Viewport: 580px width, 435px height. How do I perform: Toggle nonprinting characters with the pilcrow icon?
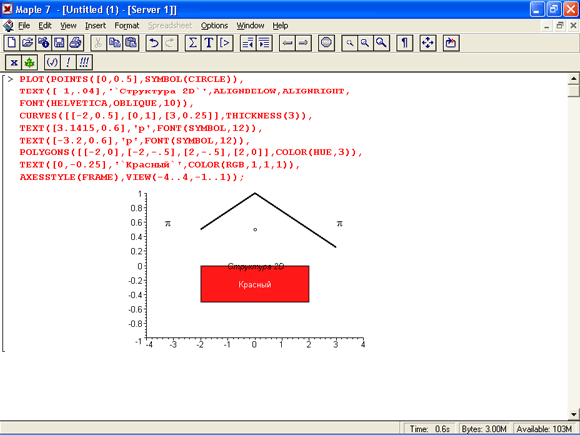click(404, 43)
